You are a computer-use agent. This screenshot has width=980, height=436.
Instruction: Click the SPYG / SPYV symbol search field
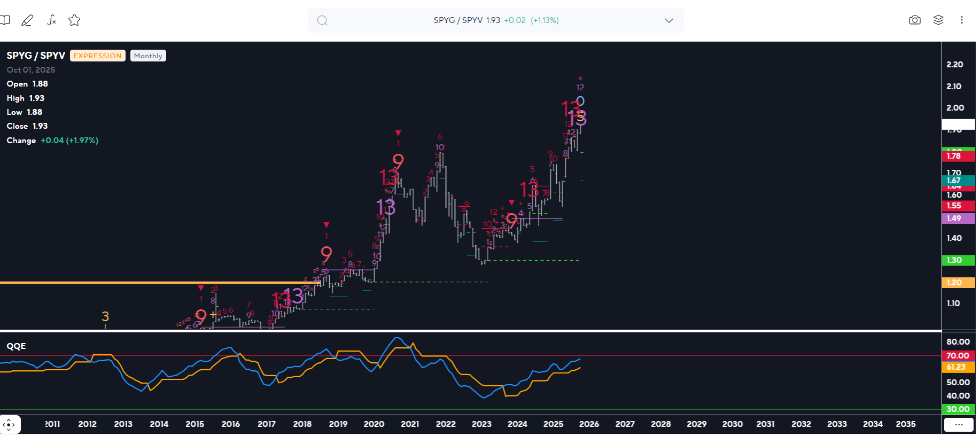click(495, 20)
